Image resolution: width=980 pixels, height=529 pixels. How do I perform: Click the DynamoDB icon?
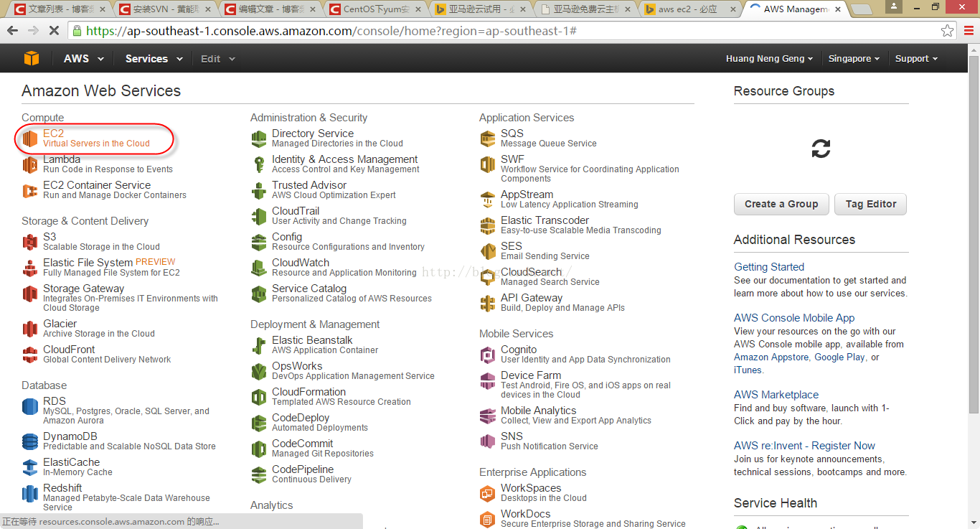pyautogui.click(x=29, y=441)
